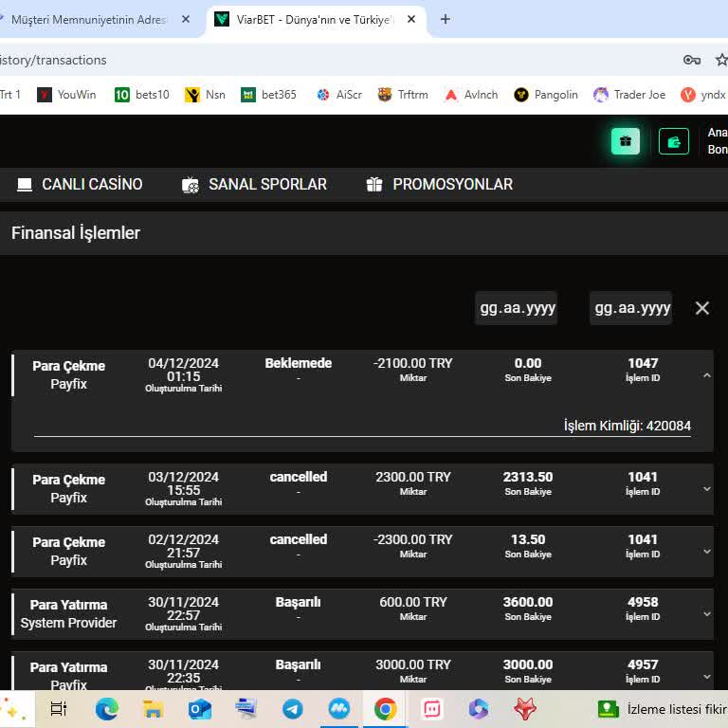
Task: Click the password key icon in address bar
Action: (x=692, y=60)
